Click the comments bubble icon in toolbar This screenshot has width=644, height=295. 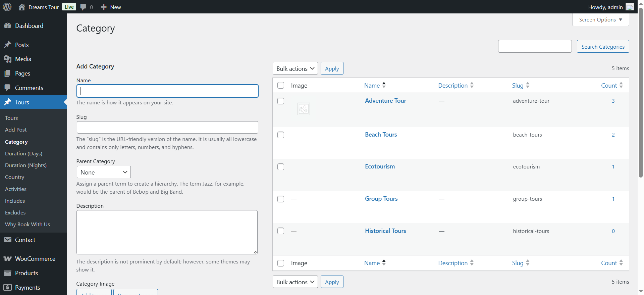(x=83, y=7)
